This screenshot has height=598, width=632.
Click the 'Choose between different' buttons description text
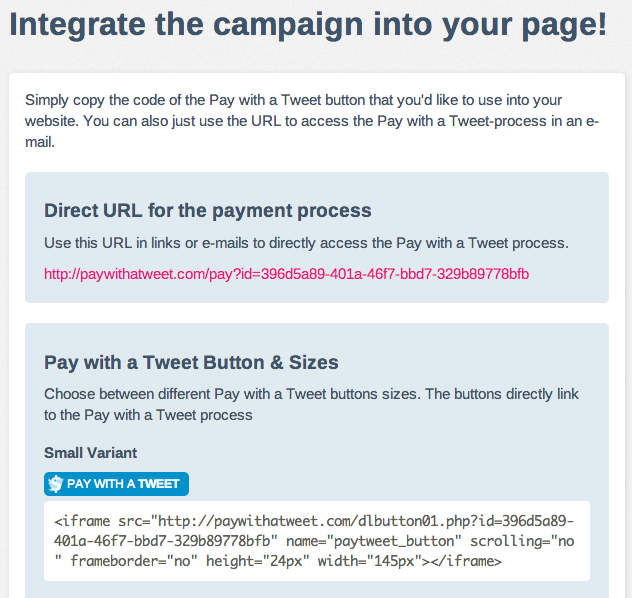[x=311, y=394]
